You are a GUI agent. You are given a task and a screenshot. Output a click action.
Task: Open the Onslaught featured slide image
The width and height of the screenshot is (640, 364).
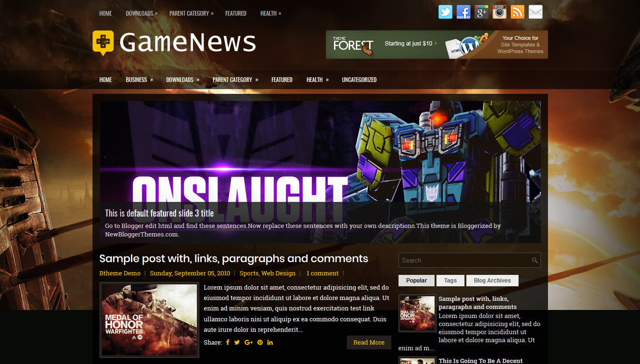click(x=320, y=172)
